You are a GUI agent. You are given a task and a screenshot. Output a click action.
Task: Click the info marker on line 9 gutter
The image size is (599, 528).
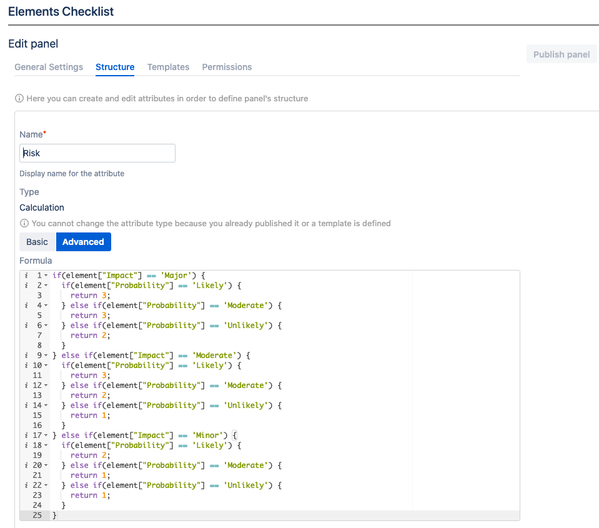(x=26, y=355)
